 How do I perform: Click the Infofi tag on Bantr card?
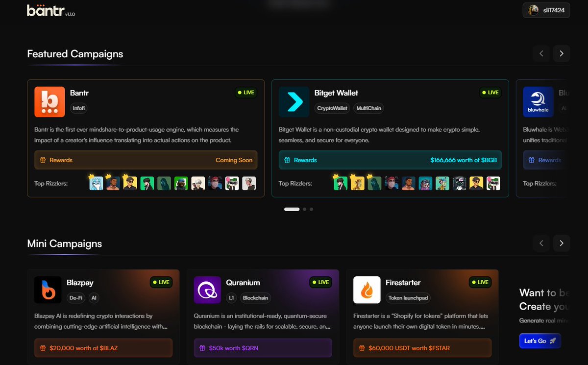tap(78, 108)
